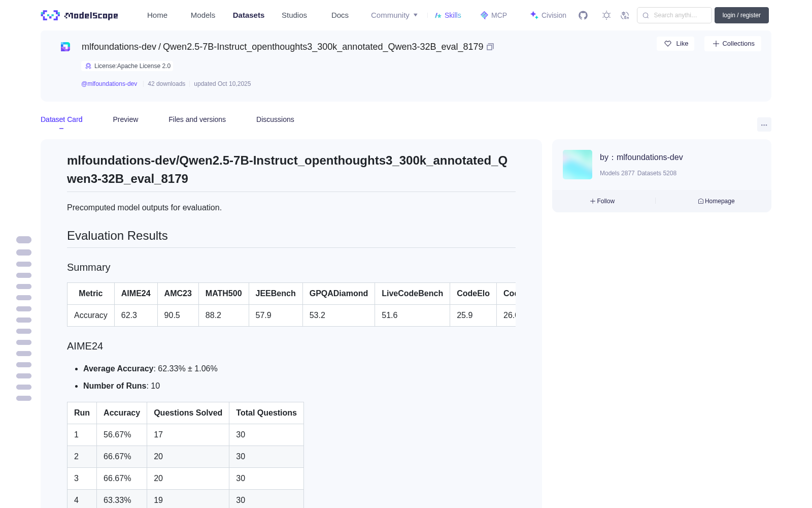Click the 'Models 2877' count
This screenshot has height=508, width=812.
point(617,173)
